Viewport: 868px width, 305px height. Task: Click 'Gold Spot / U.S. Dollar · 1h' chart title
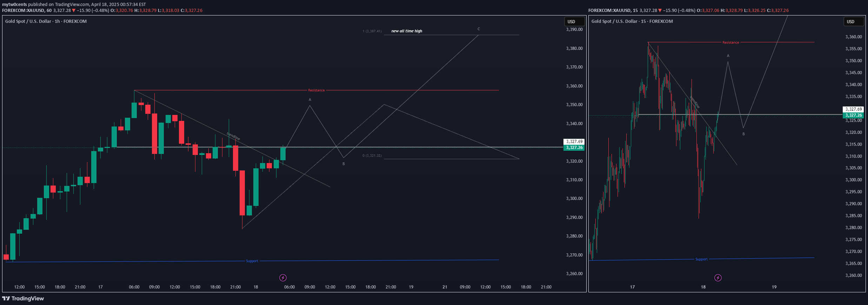(x=46, y=21)
